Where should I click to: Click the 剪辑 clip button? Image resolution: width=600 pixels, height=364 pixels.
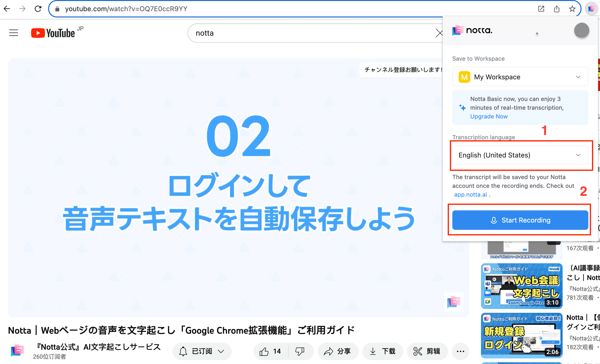click(427, 351)
